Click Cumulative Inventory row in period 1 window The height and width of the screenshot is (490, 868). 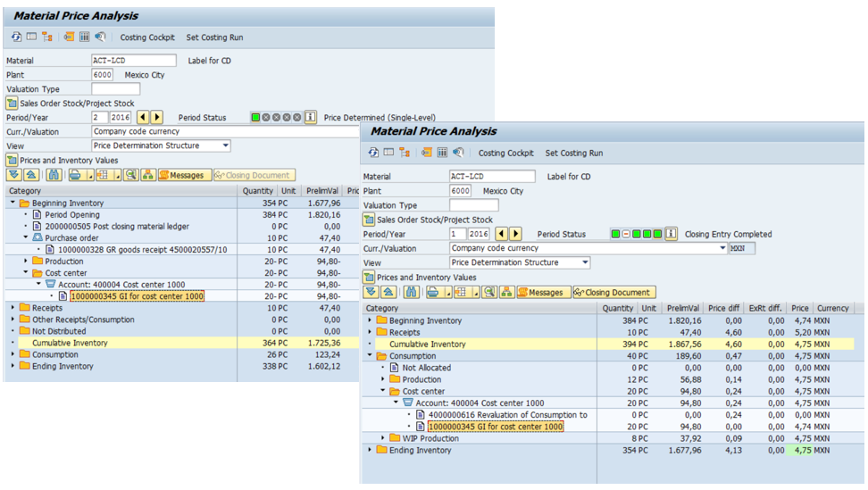pos(608,344)
